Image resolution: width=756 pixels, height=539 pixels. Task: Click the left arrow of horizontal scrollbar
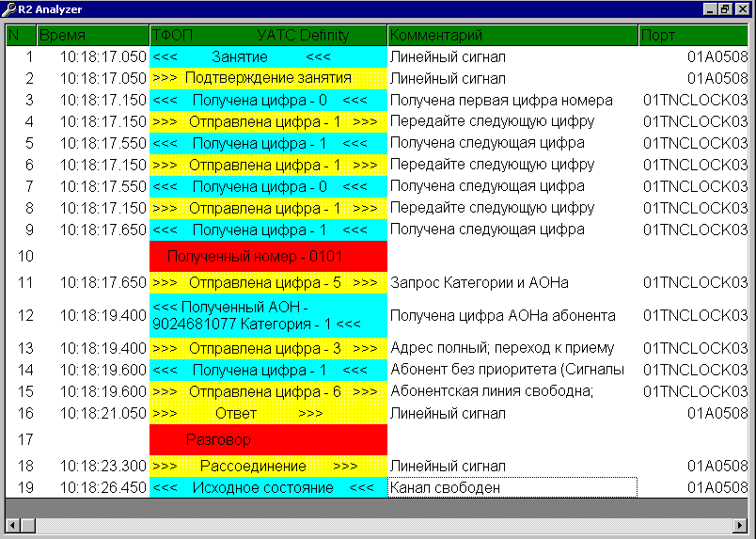point(13,525)
